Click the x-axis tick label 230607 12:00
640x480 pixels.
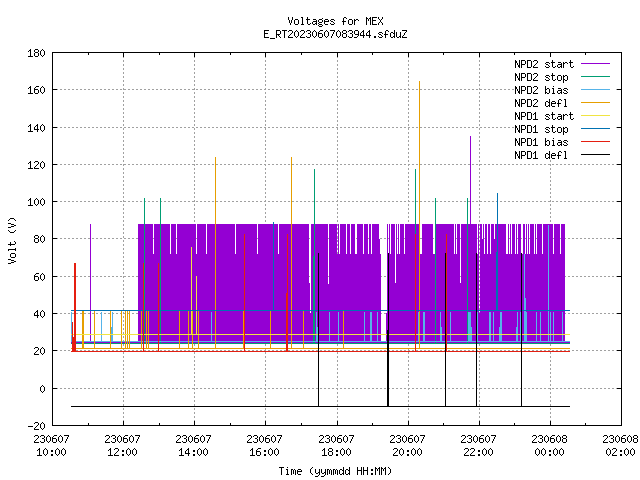[122, 446]
